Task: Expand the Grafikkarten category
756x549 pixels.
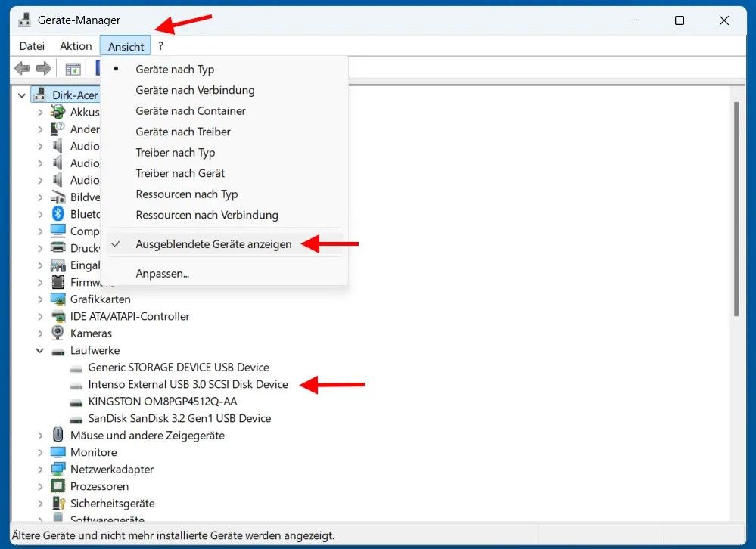Action: tap(40, 299)
